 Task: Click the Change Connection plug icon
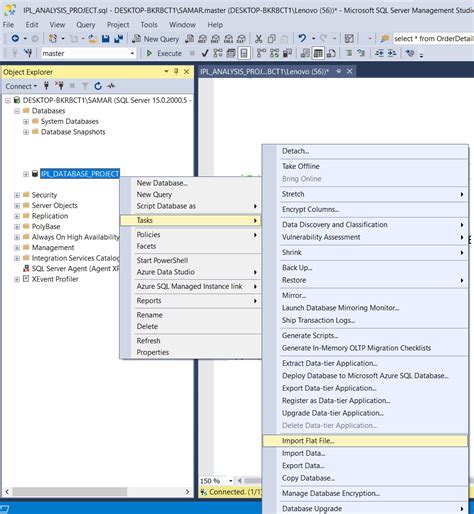[x=28, y=53]
